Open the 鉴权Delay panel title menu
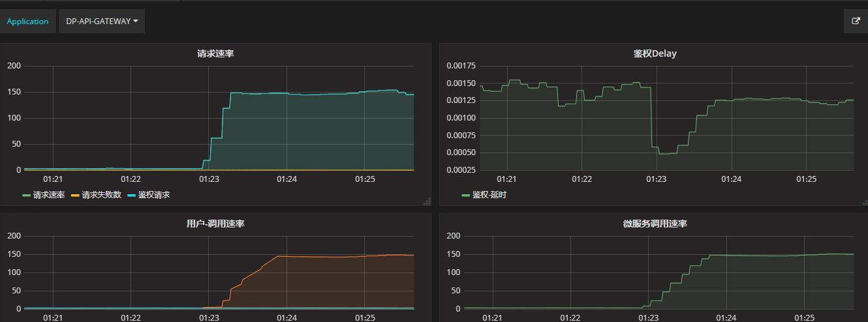 (x=655, y=53)
